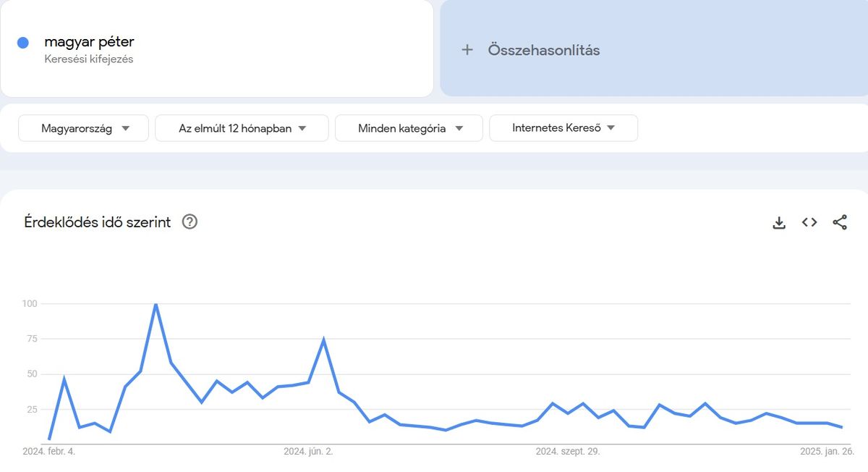This screenshot has height=472, width=868.
Task: Open the Magyarország region dropdown
Action: 83,128
